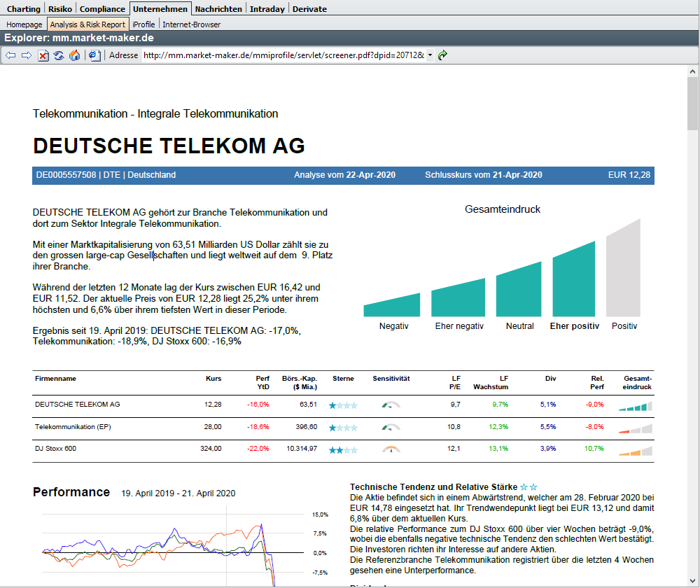700x588 pixels.
Task: Open the Charting tab
Action: [23, 9]
